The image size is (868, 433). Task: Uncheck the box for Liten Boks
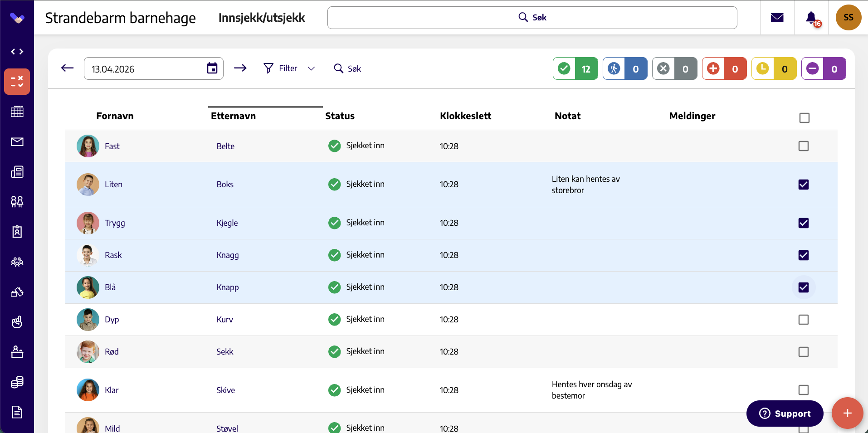click(804, 185)
